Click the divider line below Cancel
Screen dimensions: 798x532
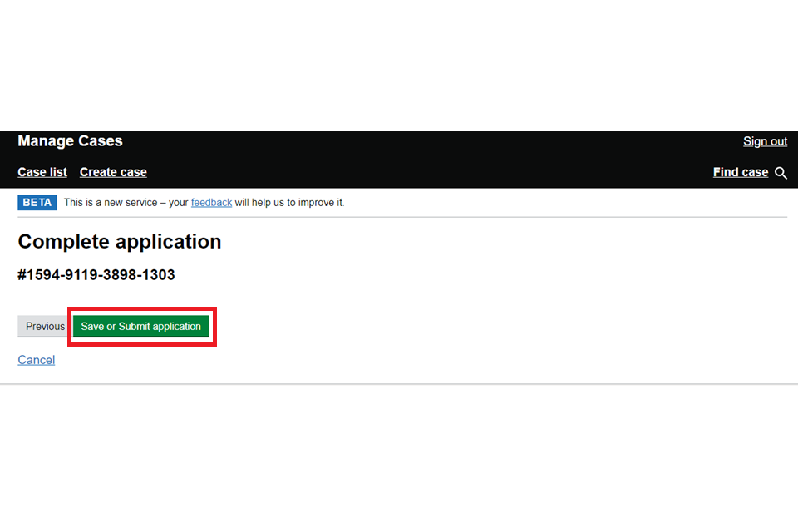(399, 384)
